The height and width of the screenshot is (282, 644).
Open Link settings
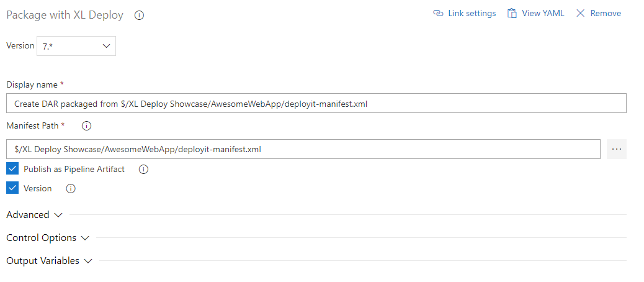[465, 13]
